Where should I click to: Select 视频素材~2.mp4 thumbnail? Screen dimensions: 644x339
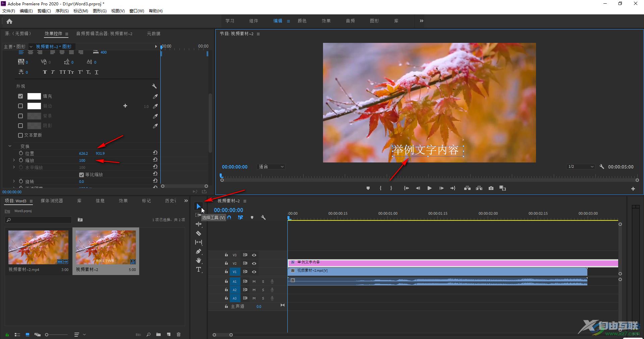tap(38, 248)
